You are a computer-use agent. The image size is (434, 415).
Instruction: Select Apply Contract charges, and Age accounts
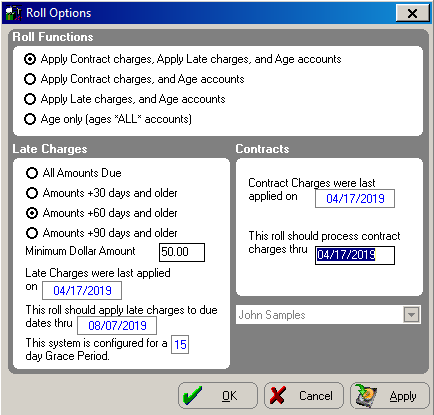[30, 79]
